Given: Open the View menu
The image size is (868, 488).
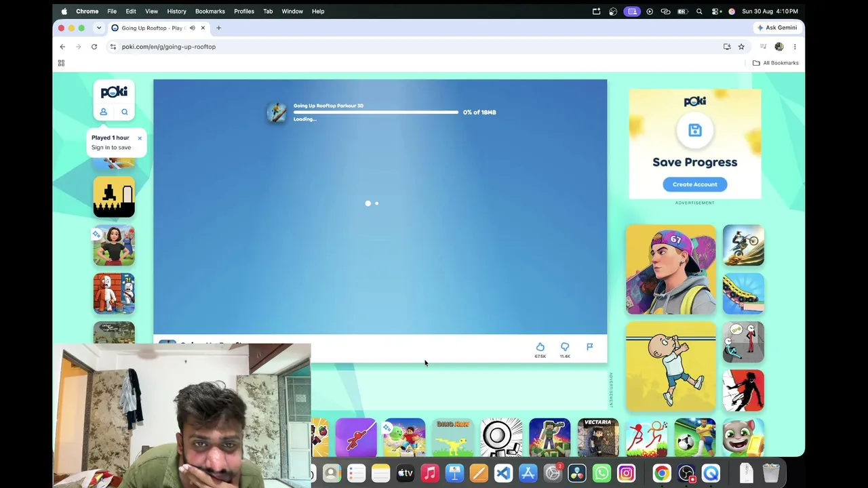Looking at the screenshot, I should pos(151,11).
